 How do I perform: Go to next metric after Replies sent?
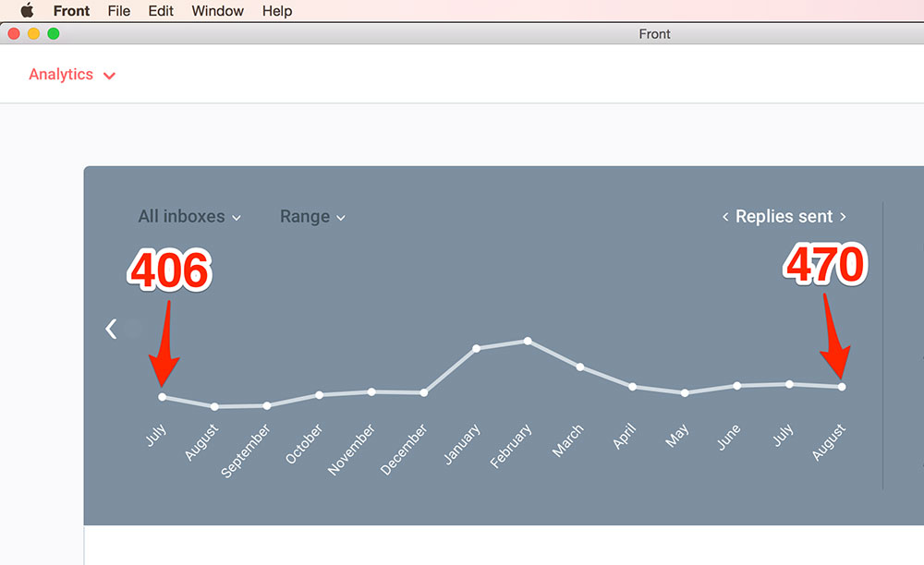tap(843, 217)
